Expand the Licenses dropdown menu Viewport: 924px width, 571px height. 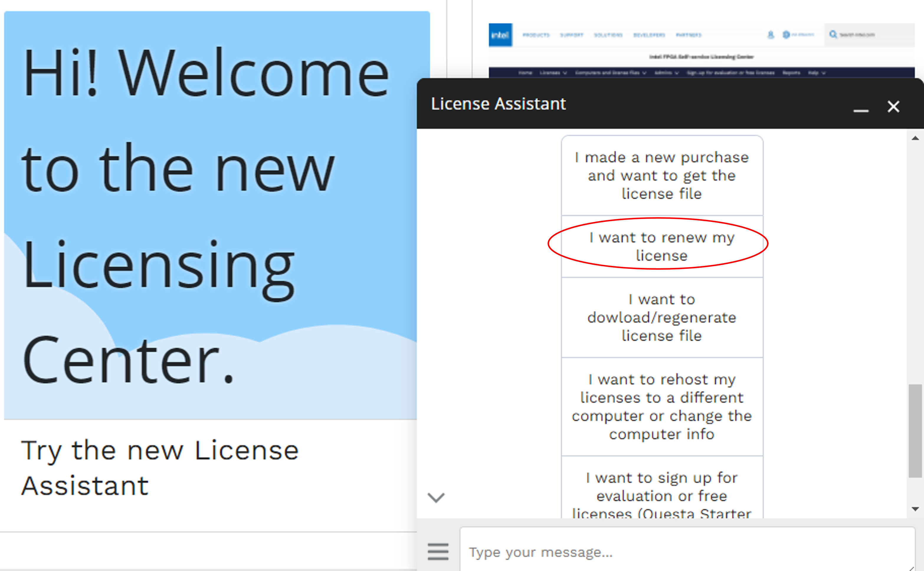(x=553, y=73)
